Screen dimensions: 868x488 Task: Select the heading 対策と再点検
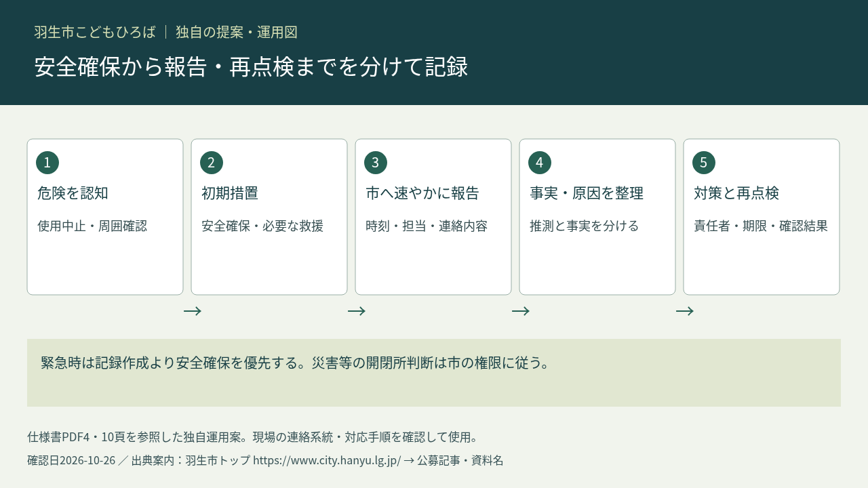[736, 193]
